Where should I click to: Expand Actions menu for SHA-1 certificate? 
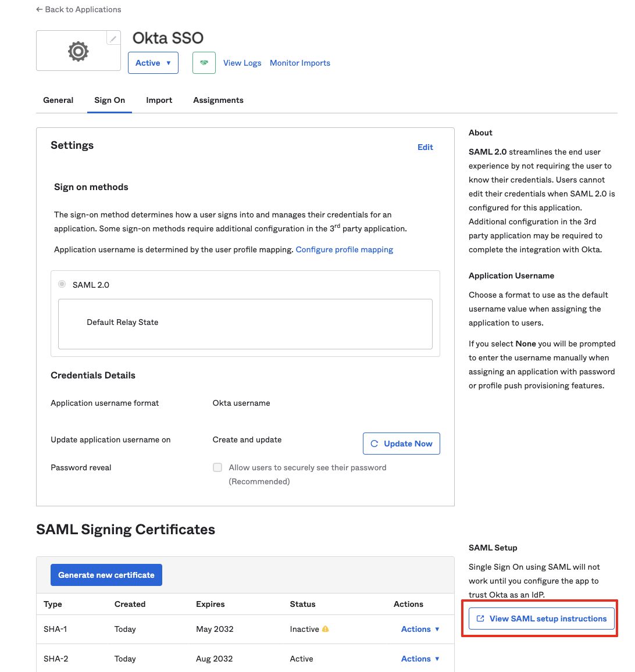click(x=420, y=629)
